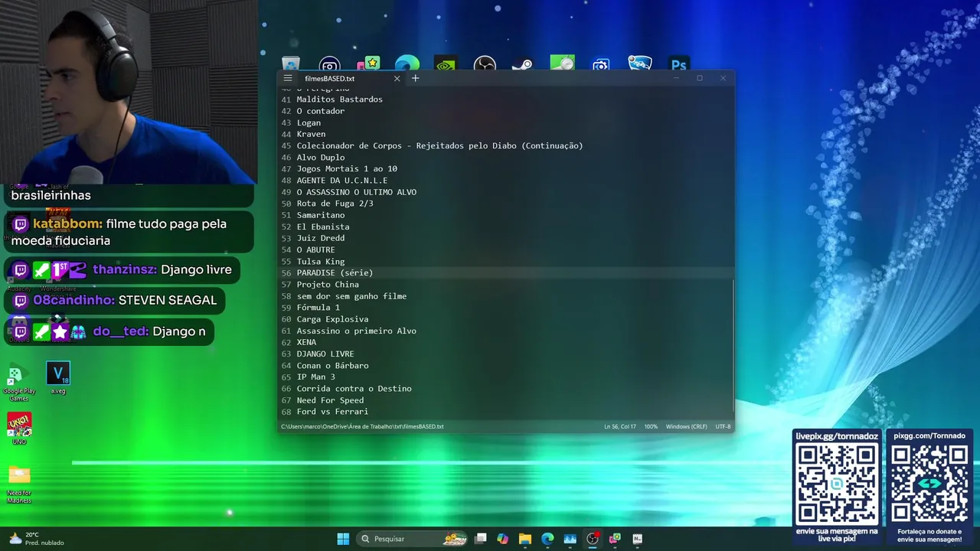Open the blue chart app on the taskbar
The width and height of the screenshot is (980, 551).
[570, 539]
